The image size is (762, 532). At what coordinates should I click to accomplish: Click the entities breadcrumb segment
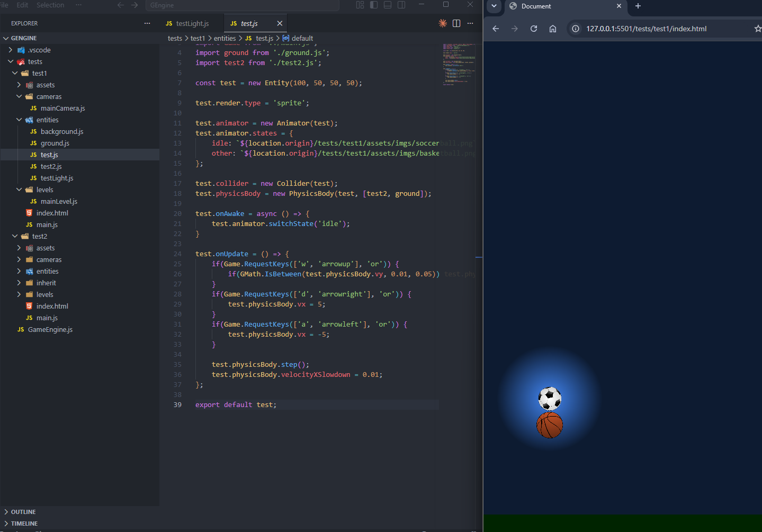pos(225,38)
